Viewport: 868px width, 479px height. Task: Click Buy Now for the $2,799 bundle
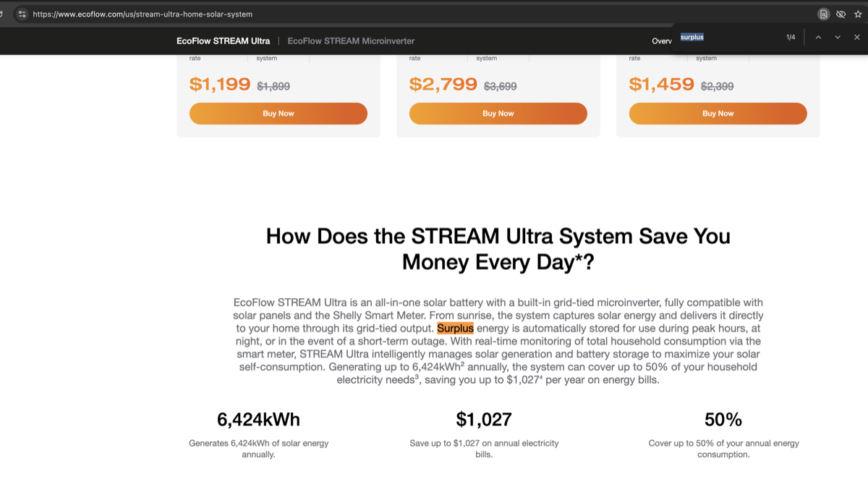point(498,114)
